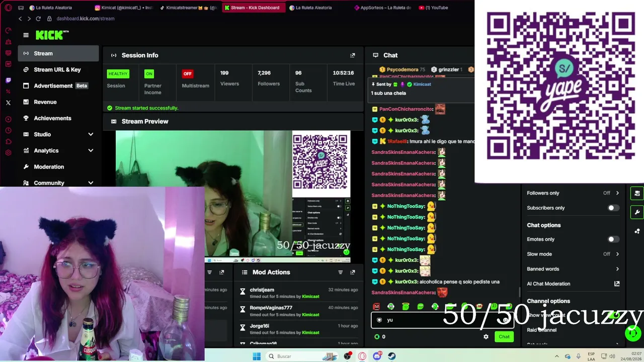Image resolution: width=644 pixels, height=362 pixels.
Task: Open Followers only options
Action: coord(573,193)
